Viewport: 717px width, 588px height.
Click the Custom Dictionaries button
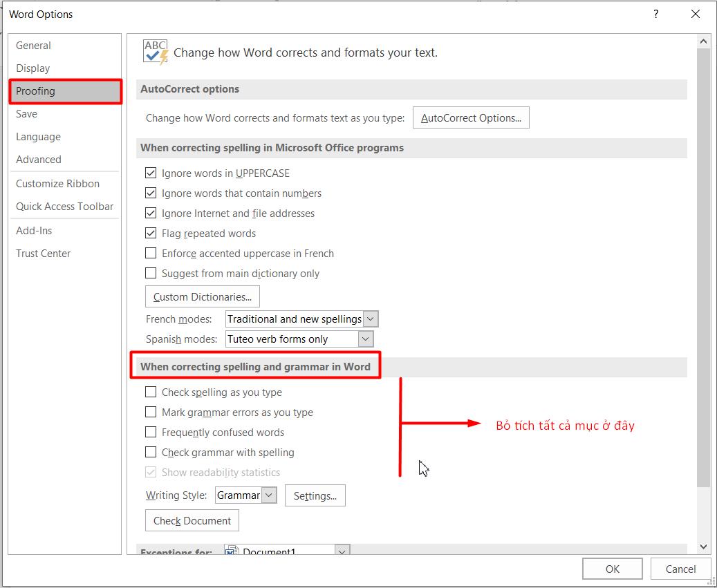(202, 297)
